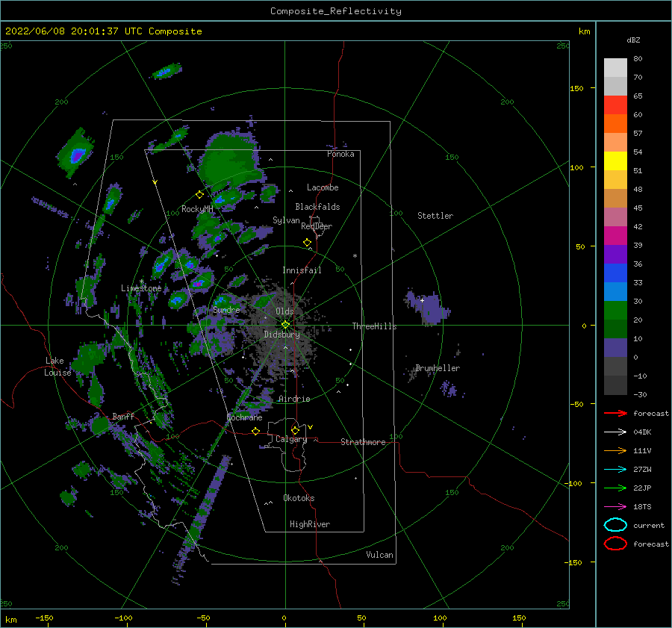Click the 2022/06/08 20:01:37 UTC timestamp

pyautogui.click(x=103, y=31)
